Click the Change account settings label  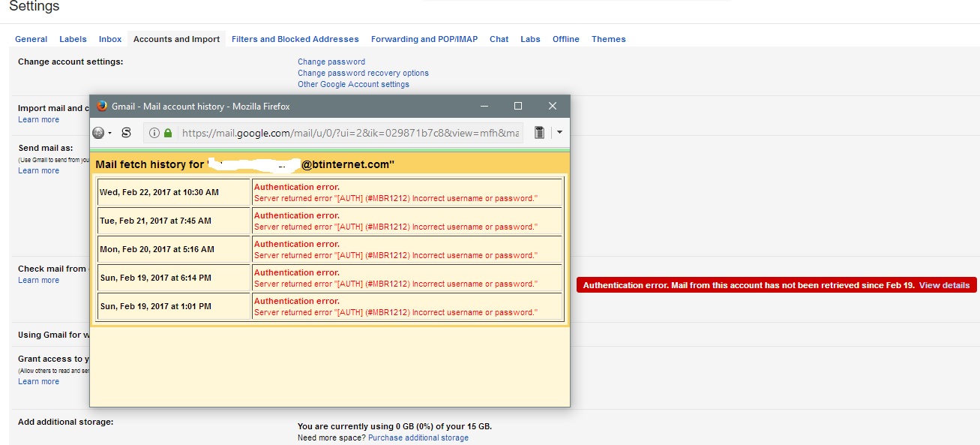click(70, 62)
